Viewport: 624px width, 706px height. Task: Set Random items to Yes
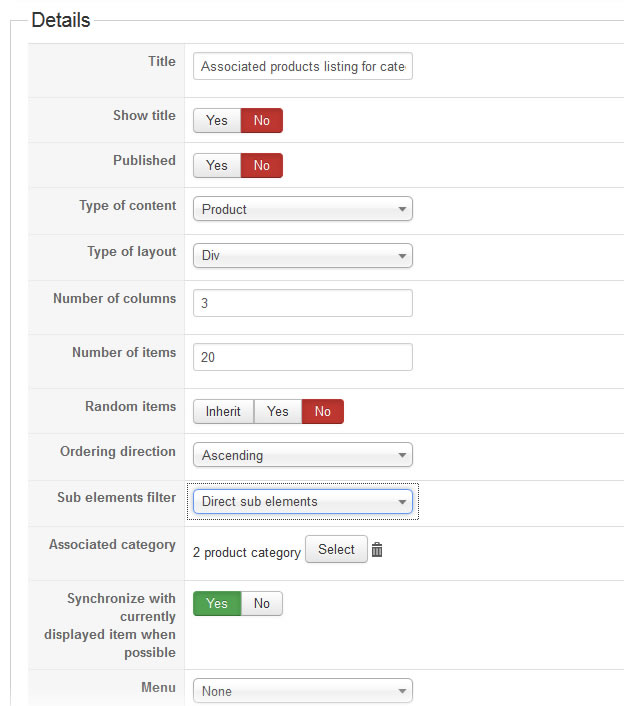(278, 412)
